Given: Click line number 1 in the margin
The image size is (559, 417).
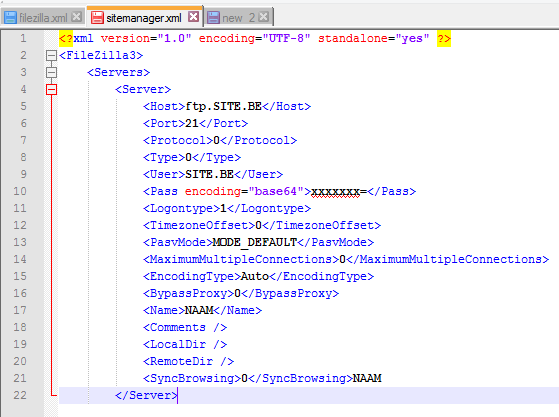Looking at the screenshot, I should (23, 38).
